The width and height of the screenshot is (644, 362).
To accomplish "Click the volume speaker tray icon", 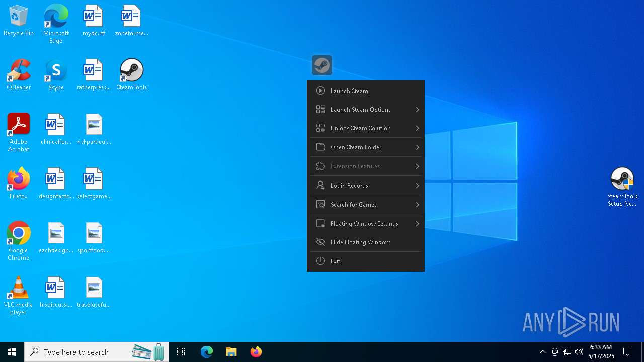I will 579,352.
